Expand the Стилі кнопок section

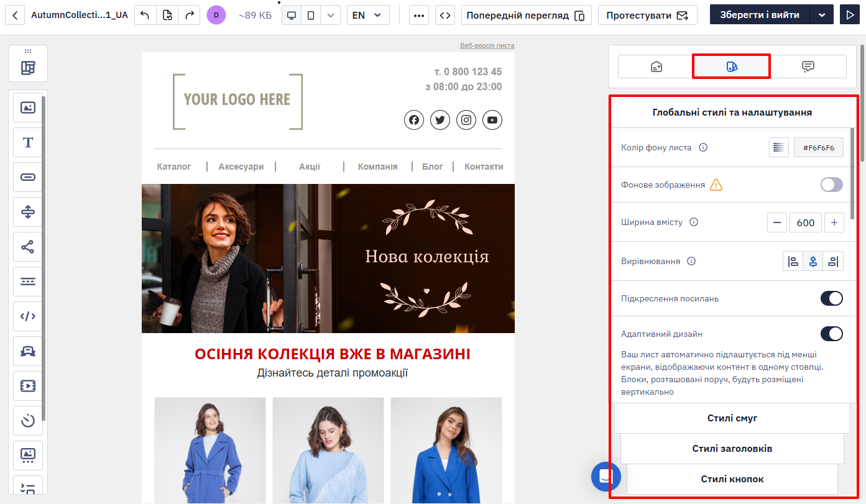click(732, 479)
